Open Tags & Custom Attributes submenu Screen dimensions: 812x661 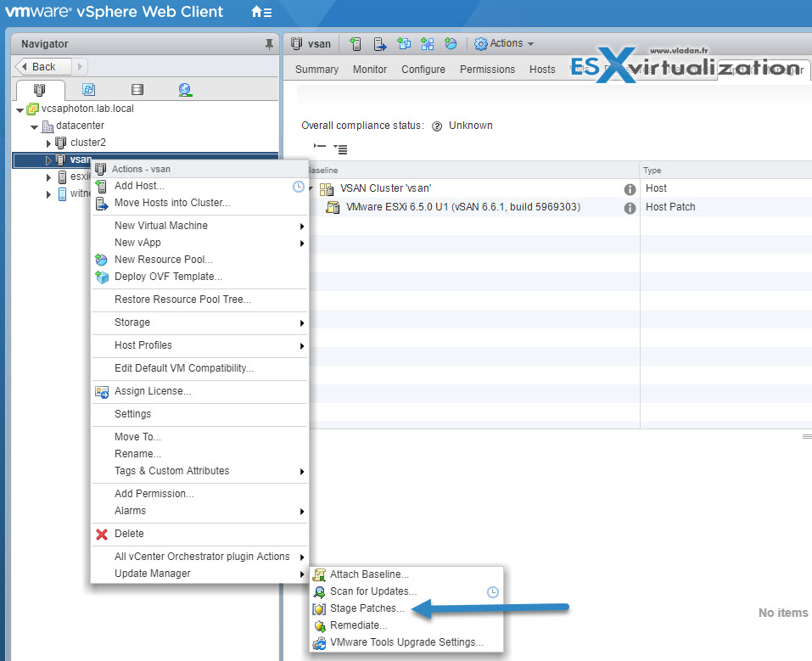pos(200,472)
